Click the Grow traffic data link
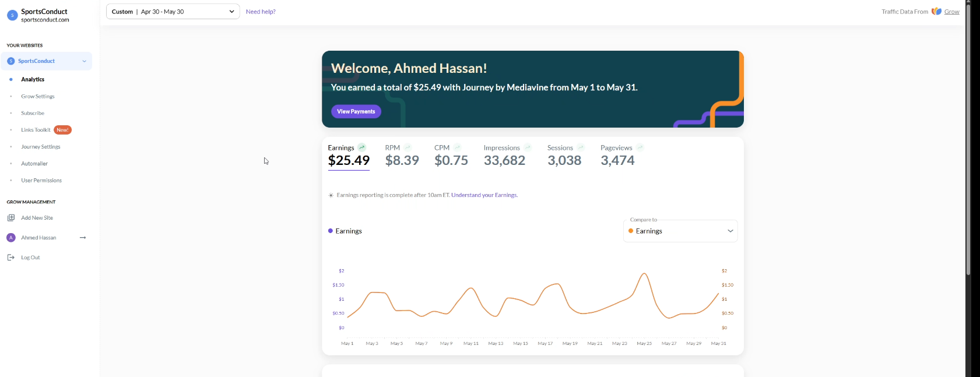 (951, 12)
